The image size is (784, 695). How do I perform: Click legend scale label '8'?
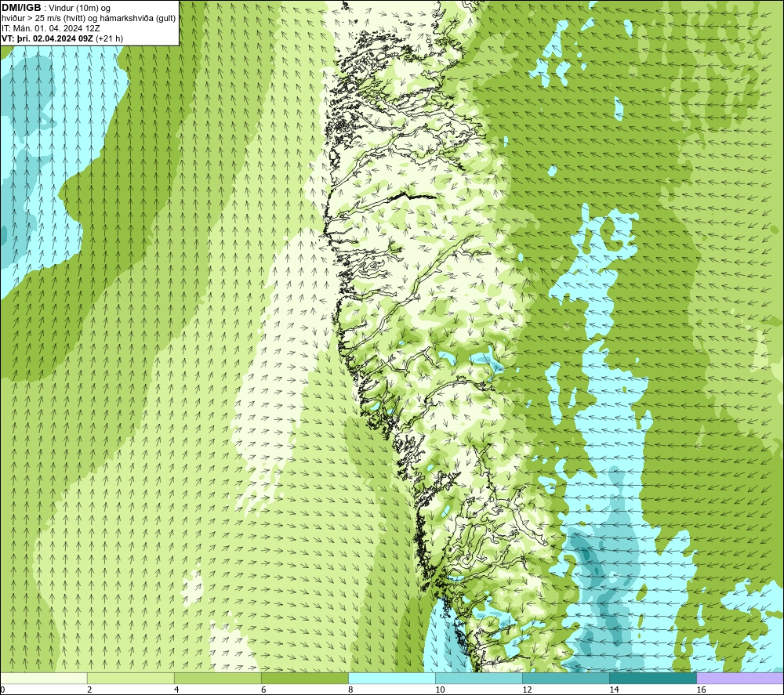pyautogui.click(x=350, y=690)
